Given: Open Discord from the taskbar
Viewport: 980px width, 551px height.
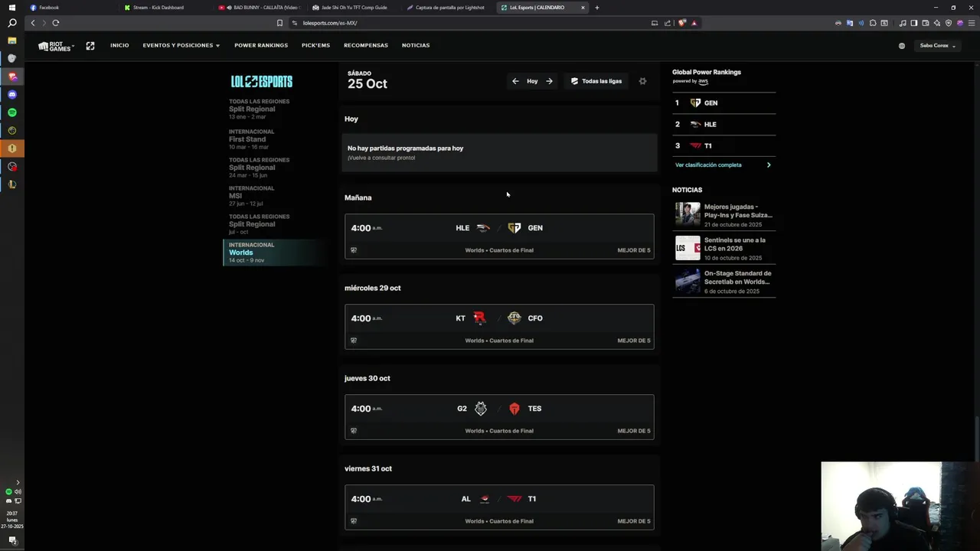Looking at the screenshot, I should [x=12, y=94].
